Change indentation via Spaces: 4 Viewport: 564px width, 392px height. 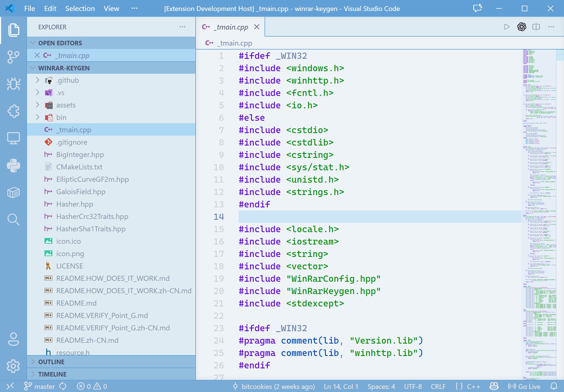tap(381, 386)
